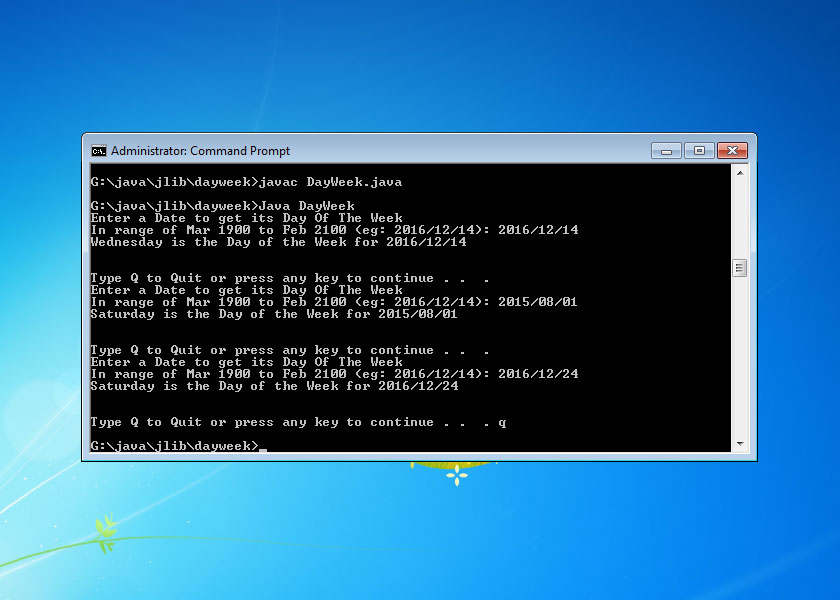Click the typed "q" after the last continue prompt
Viewport: 840px width, 600px height.
(x=502, y=422)
